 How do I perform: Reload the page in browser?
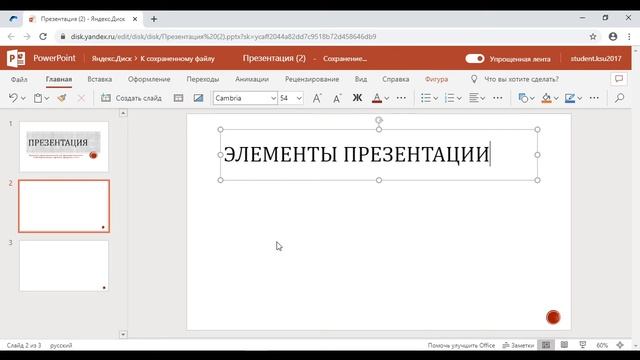click(43, 36)
